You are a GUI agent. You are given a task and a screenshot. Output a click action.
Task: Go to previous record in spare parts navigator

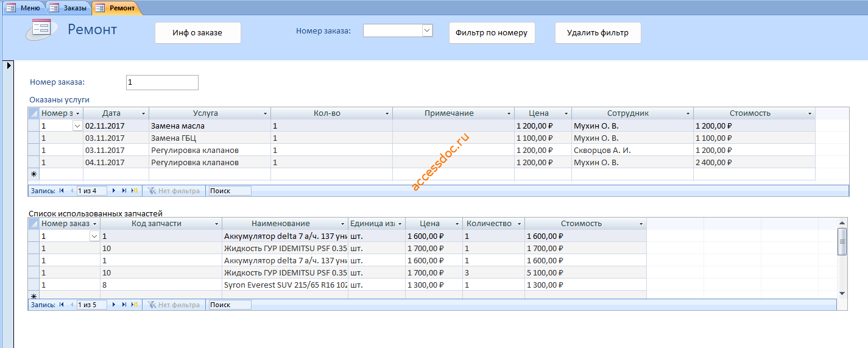click(x=71, y=305)
